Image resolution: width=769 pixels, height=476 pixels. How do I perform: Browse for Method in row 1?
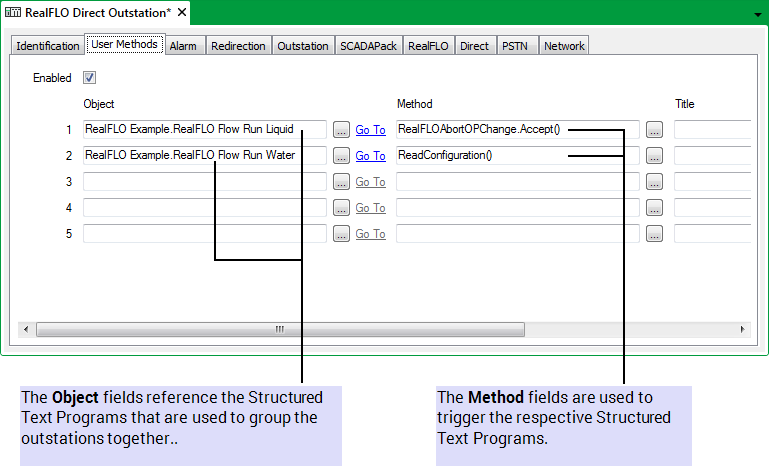click(654, 129)
